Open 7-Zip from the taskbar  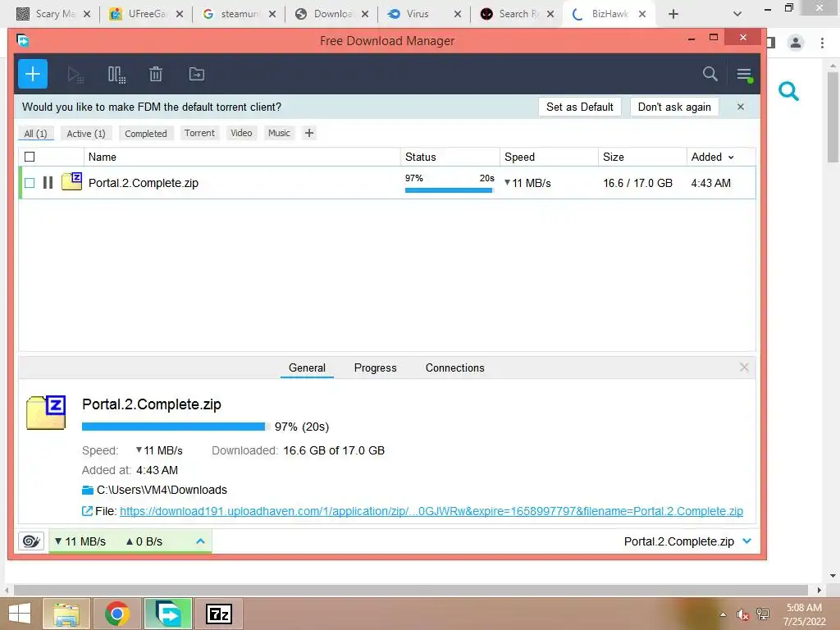click(x=218, y=614)
